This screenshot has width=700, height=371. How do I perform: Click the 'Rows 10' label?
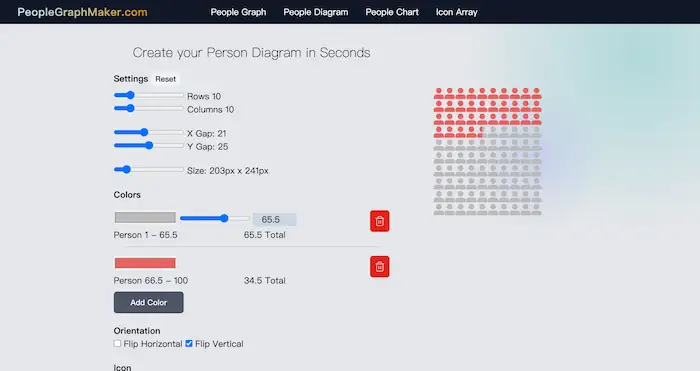tap(204, 96)
